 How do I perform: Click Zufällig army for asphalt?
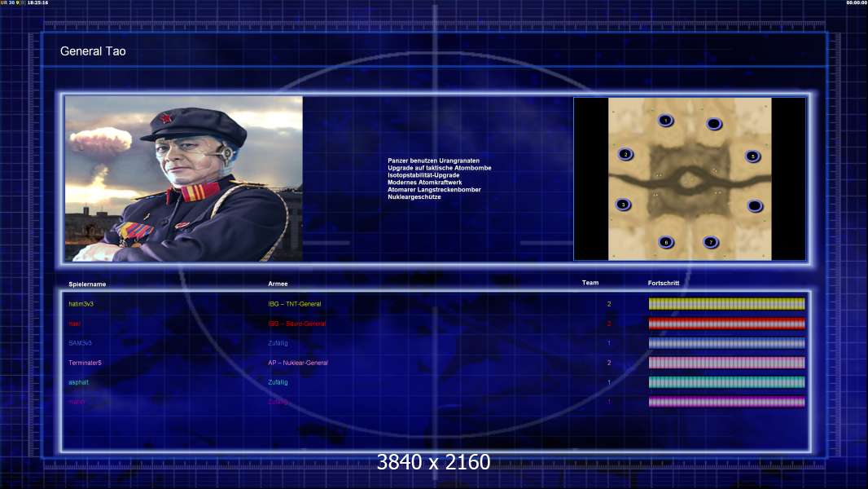[278, 382]
